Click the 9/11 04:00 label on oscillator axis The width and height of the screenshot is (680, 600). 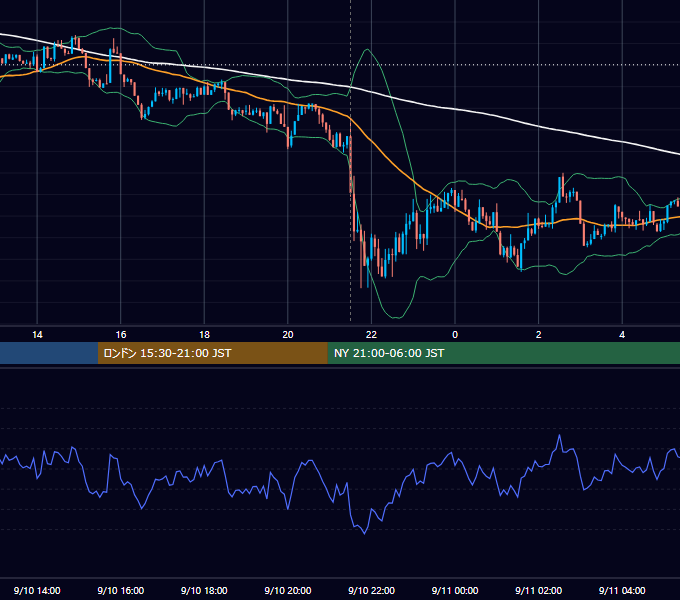[x=622, y=590]
